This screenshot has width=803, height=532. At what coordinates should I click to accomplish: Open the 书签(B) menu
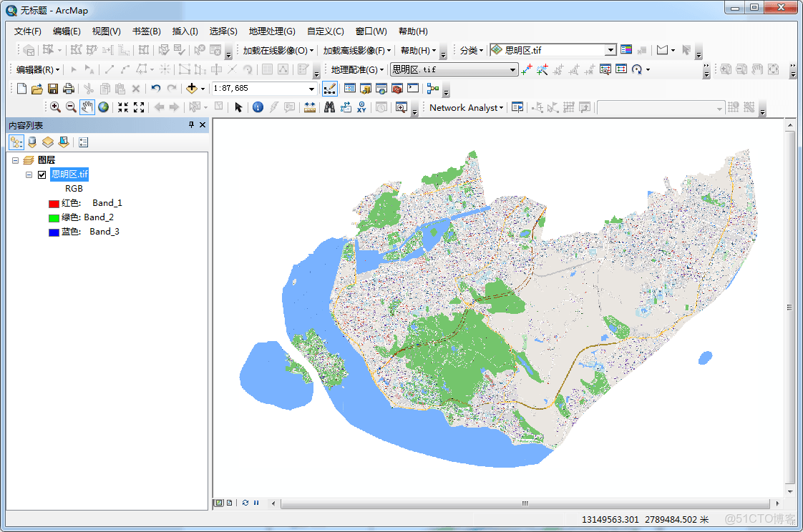[x=146, y=31]
